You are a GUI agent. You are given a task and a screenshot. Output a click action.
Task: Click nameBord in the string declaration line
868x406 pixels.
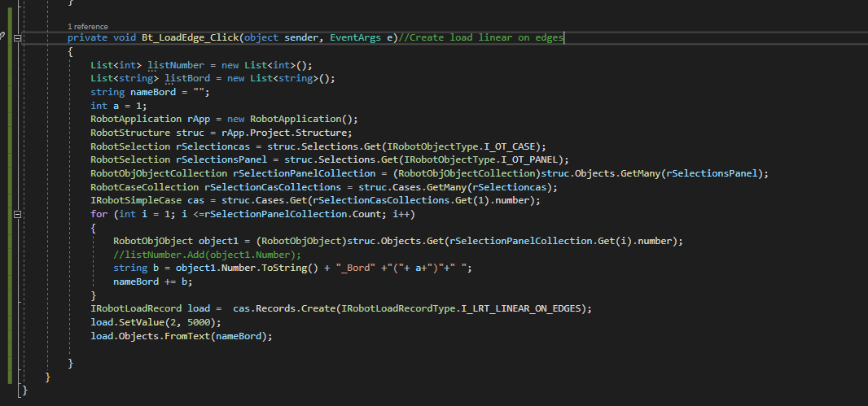tap(153, 92)
